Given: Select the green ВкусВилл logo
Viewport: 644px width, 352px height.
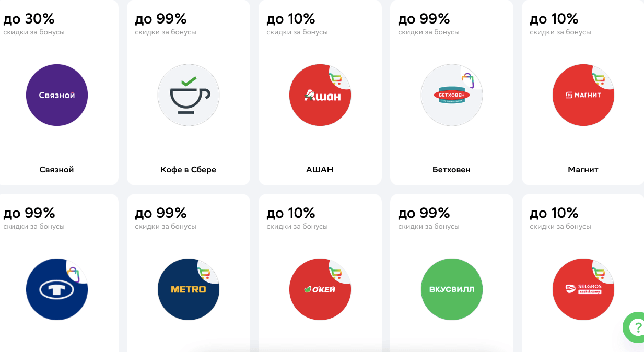Looking at the screenshot, I should [451, 289].
